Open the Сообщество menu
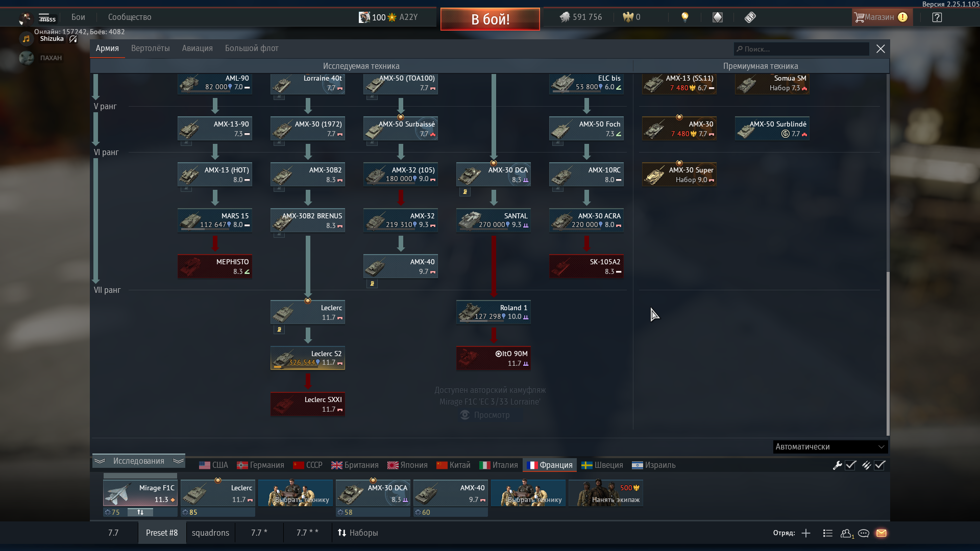980x551 pixels. [x=130, y=17]
